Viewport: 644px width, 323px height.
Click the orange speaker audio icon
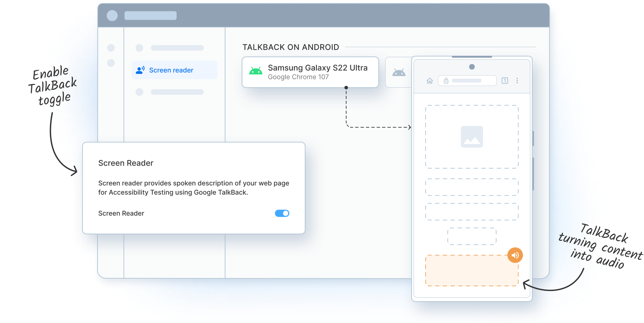(515, 255)
